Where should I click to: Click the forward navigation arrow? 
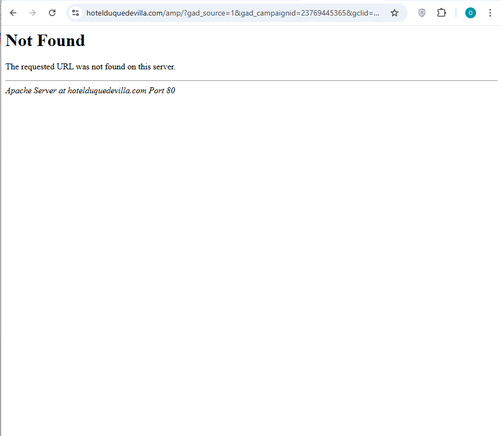coord(32,13)
